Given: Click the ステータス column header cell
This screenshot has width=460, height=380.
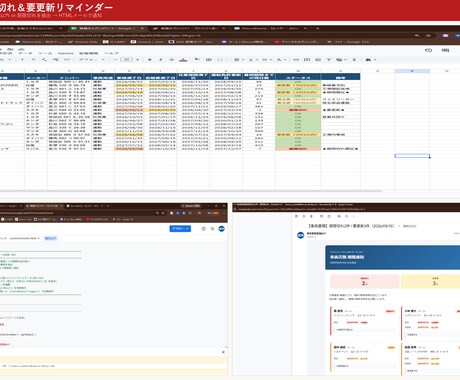Looking at the screenshot, I should (298, 77).
